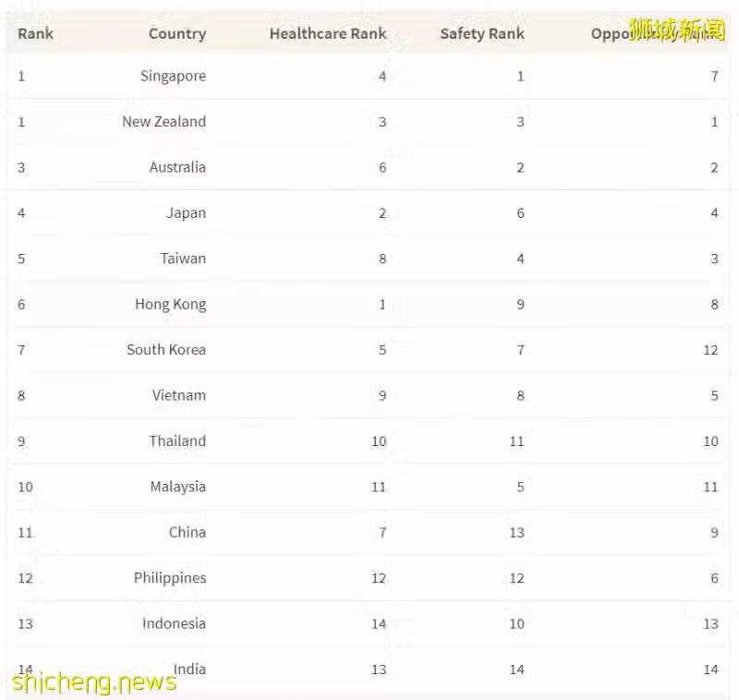Sort table by Healthcare Rank header

click(x=328, y=33)
